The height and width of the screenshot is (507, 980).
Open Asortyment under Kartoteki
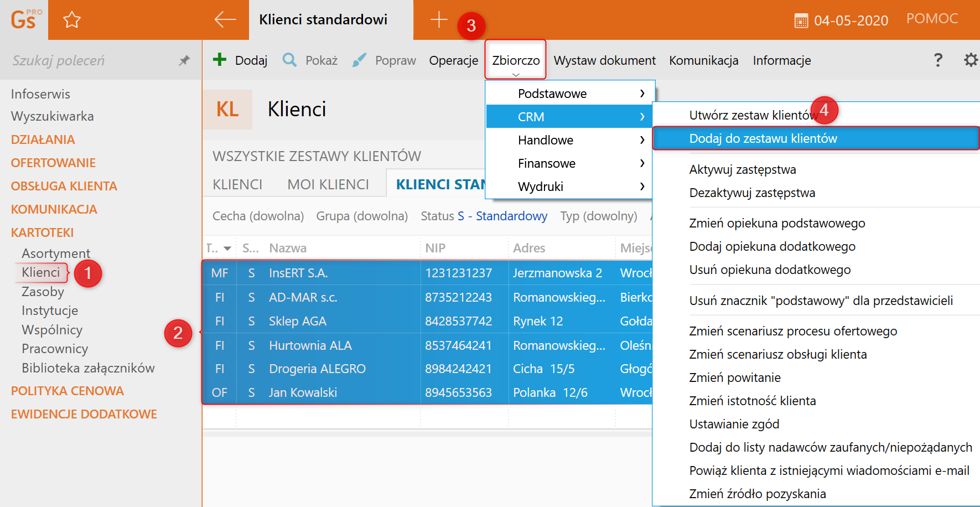(x=56, y=253)
